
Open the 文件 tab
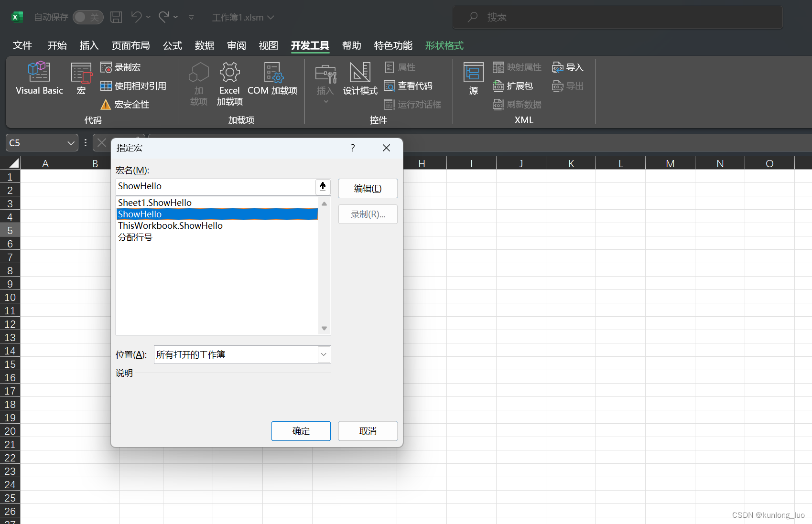[x=22, y=45]
